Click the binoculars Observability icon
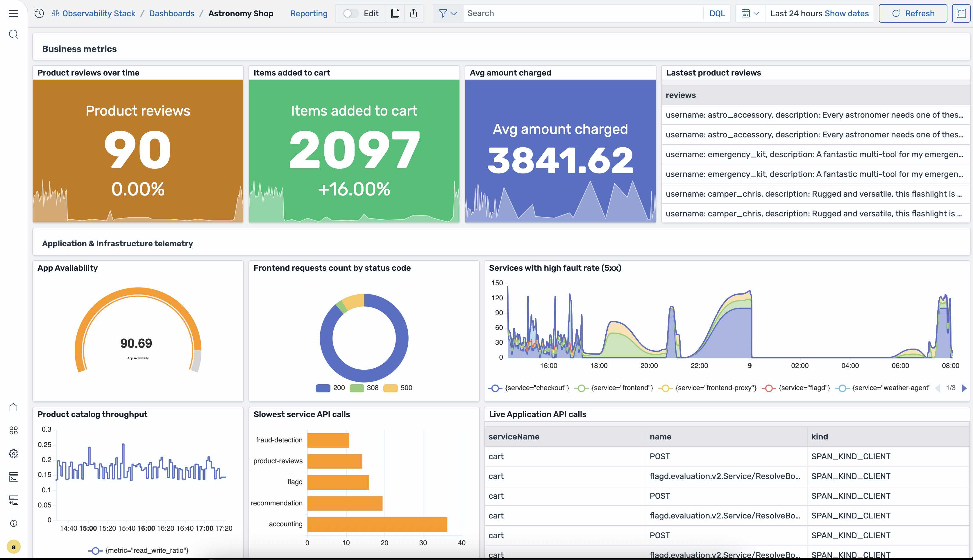 pyautogui.click(x=56, y=13)
